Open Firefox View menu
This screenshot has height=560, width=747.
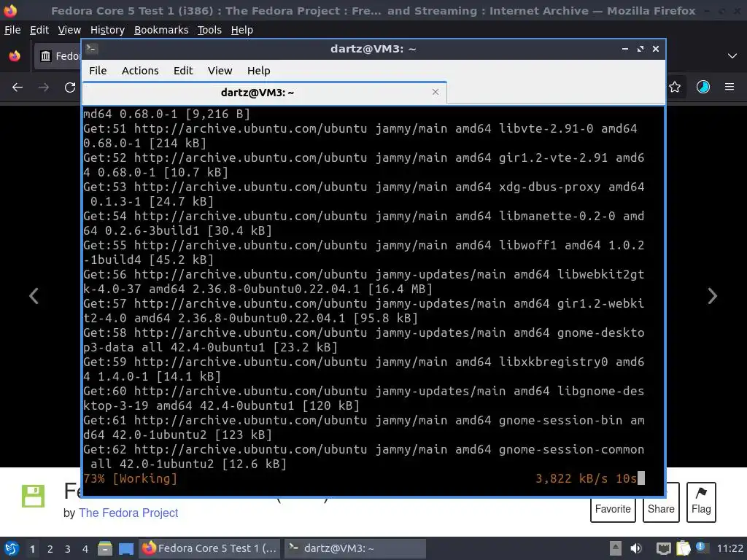pyautogui.click(x=69, y=30)
